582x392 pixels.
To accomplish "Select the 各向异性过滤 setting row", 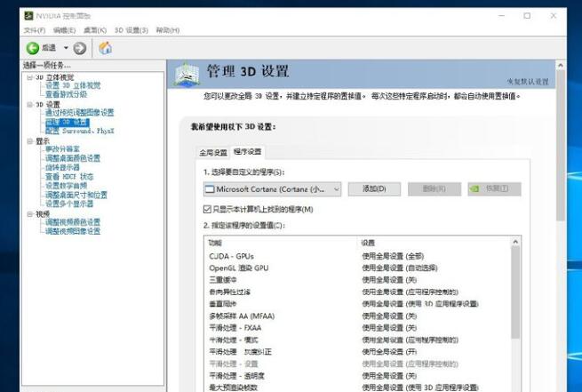I will (x=357, y=292).
